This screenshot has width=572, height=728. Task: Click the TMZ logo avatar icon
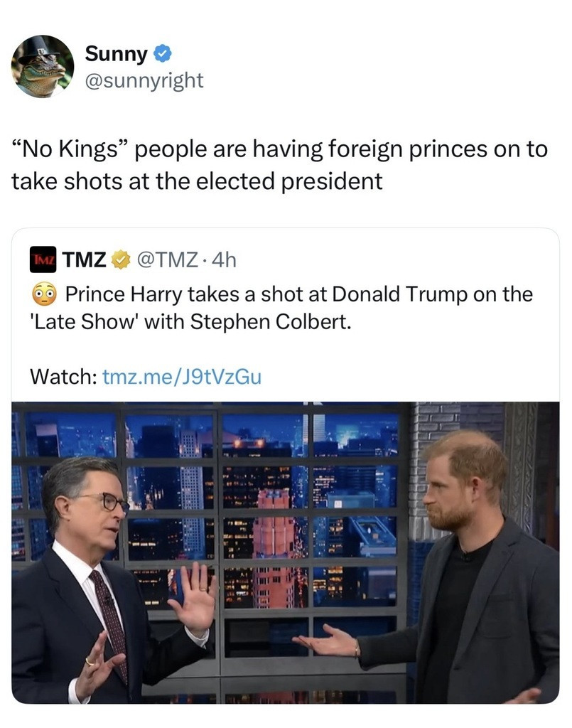[x=43, y=260]
